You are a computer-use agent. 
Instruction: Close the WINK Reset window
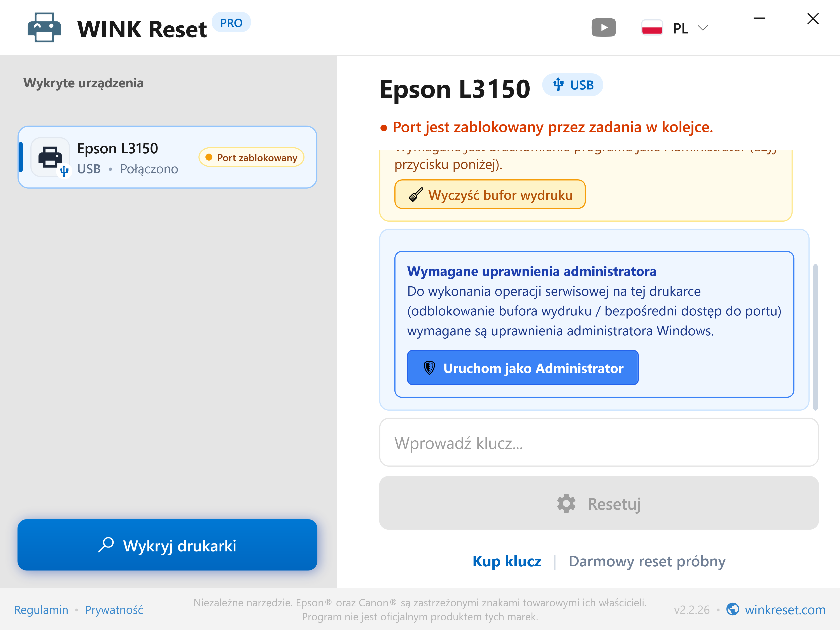click(x=813, y=19)
